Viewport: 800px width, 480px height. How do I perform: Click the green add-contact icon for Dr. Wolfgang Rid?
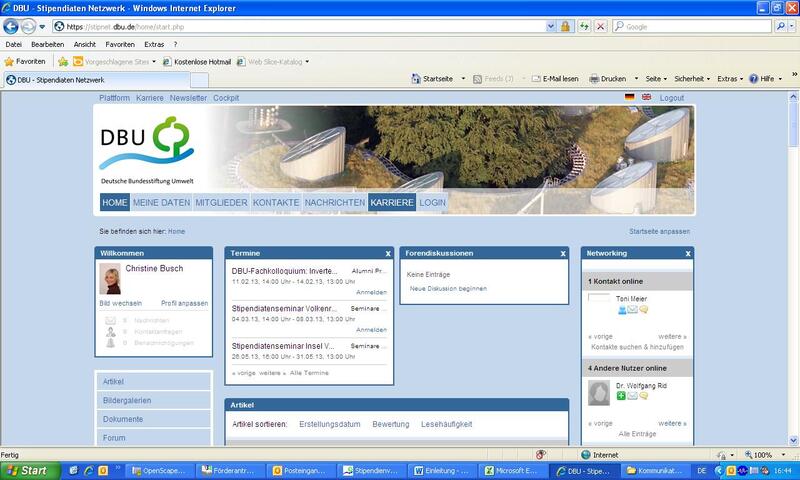point(621,396)
